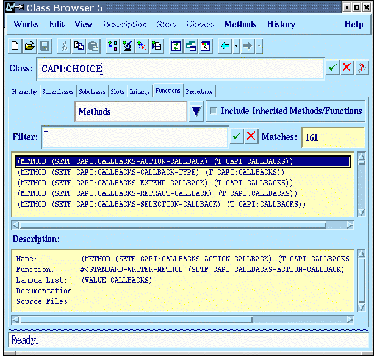Click the Paste toolbar icon
Screen dimensions: 379x361
[94, 46]
